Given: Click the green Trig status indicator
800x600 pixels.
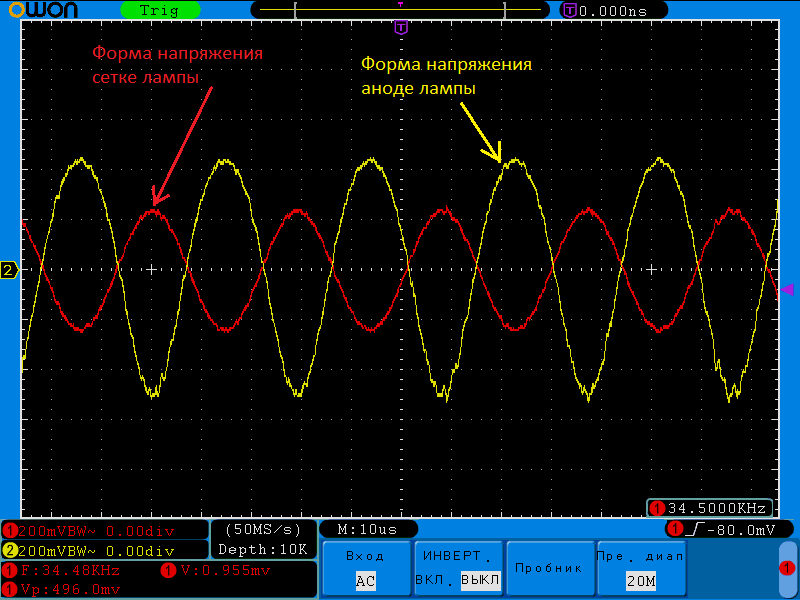Looking at the screenshot, I should (160, 10).
